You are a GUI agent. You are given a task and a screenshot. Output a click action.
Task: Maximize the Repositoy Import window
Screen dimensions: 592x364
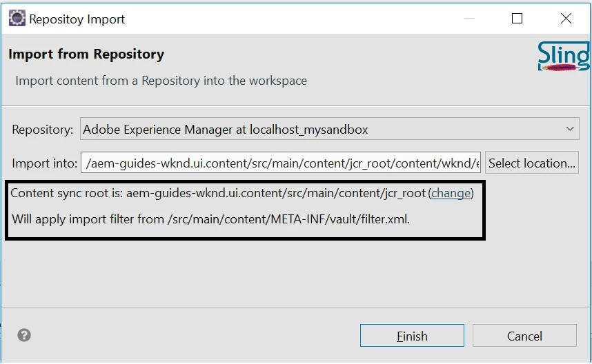click(x=517, y=18)
